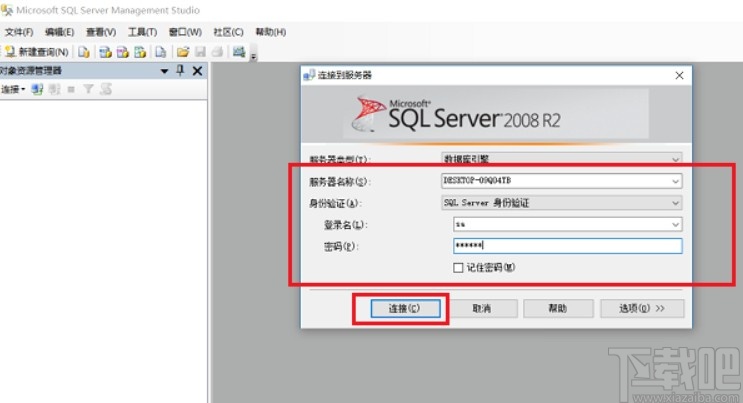Click the SQL Server Compact Query icon
This screenshot has height=403, width=743.
pos(161,52)
